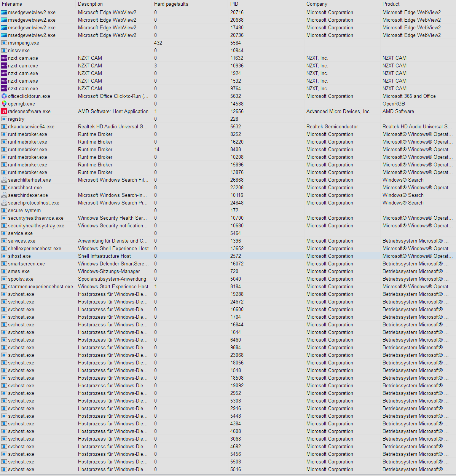Sort by the PID column header

tap(234, 4)
